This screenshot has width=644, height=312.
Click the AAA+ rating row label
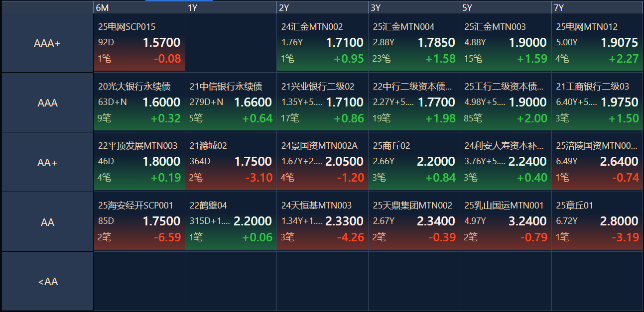point(47,43)
